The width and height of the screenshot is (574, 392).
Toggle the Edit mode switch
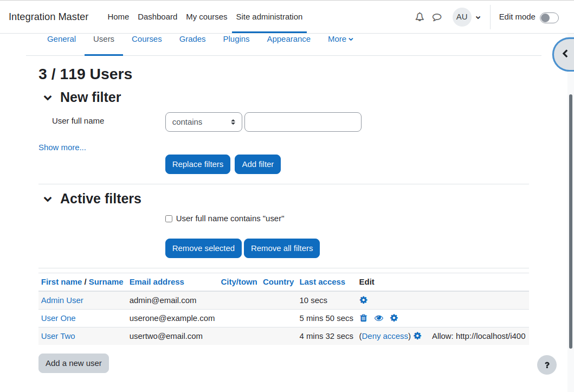[549, 17]
